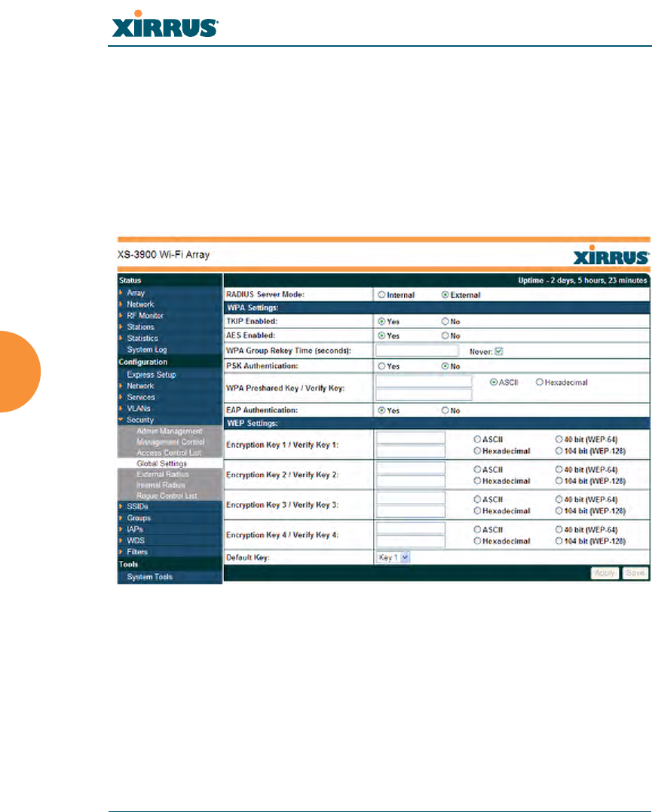The height and width of the screenshot is (812, 652).
Task: Open Admin Management under Security
Action: point(170,431)
